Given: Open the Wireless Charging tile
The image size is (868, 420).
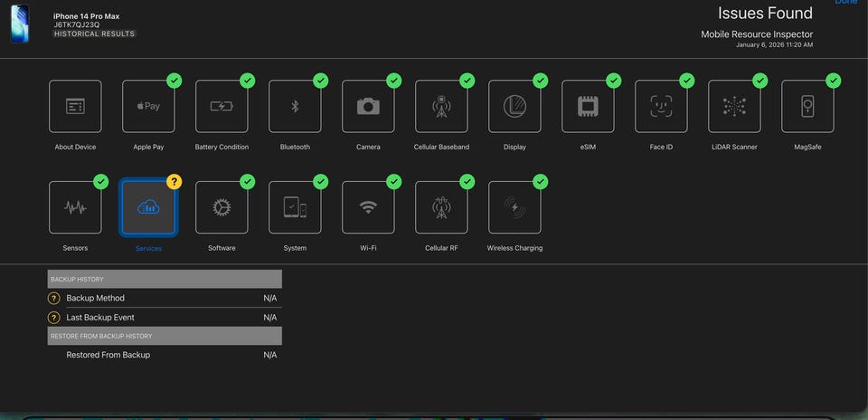Looking at the screenshot, I should [514, 207].
